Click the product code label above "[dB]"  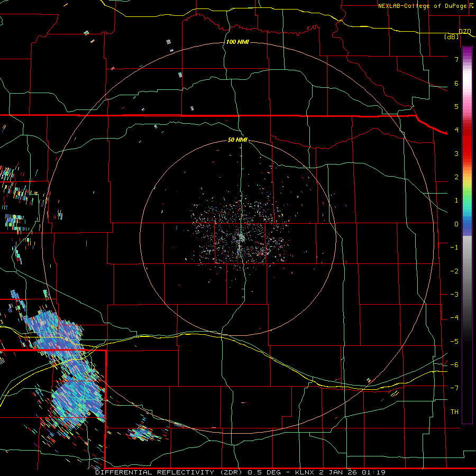[x=465, y=31]
